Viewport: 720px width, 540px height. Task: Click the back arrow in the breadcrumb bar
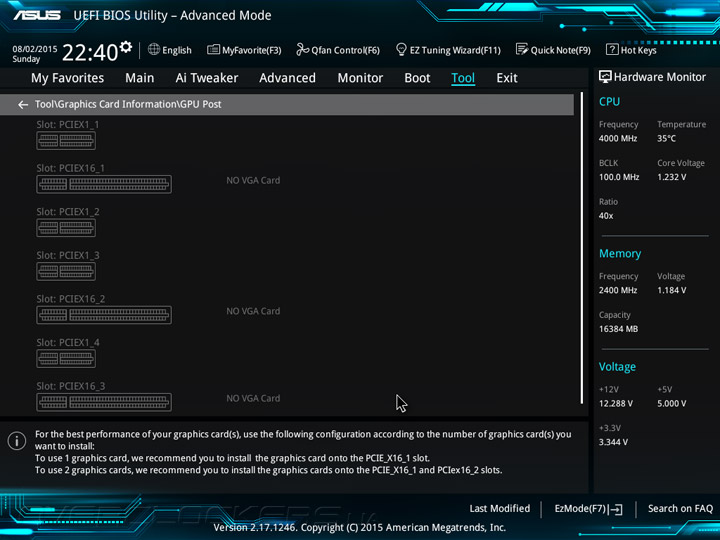tap(22, 105)
